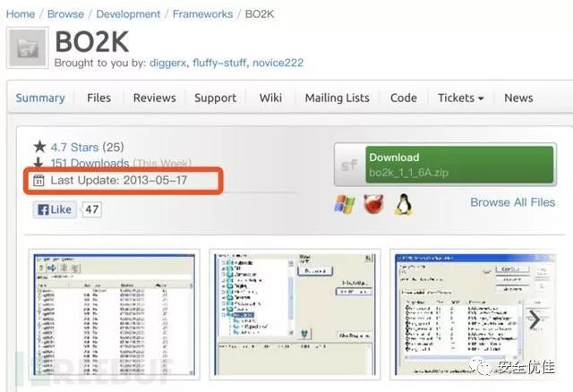
Task: Open the Frameworks breadcrumb link
Action: pos(202,14)
